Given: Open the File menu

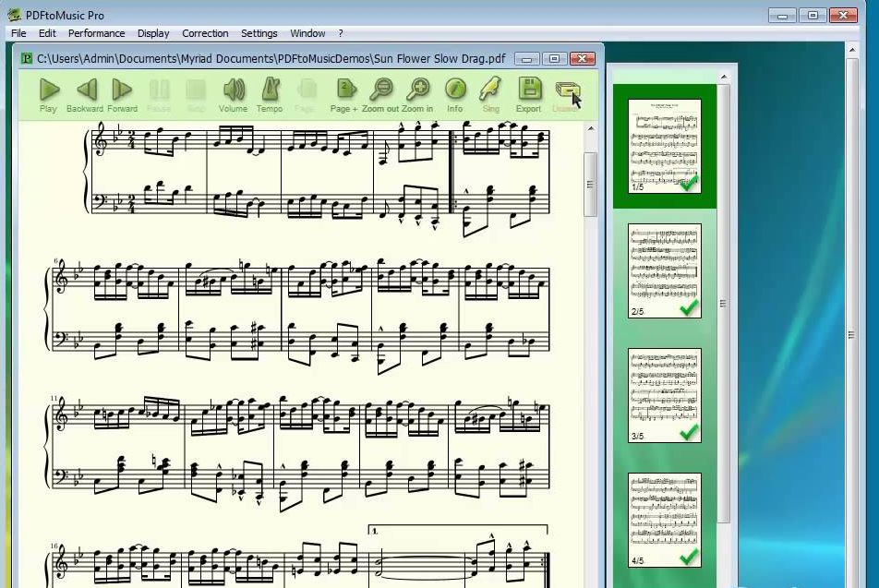Looking at the screenshot, I should (x=18, y=33).
